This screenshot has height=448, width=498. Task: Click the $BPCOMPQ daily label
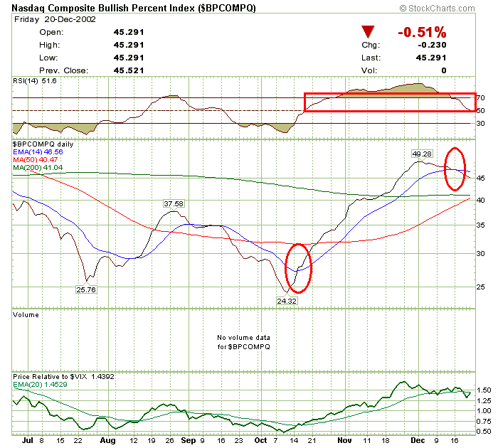(x=43, y=144)
